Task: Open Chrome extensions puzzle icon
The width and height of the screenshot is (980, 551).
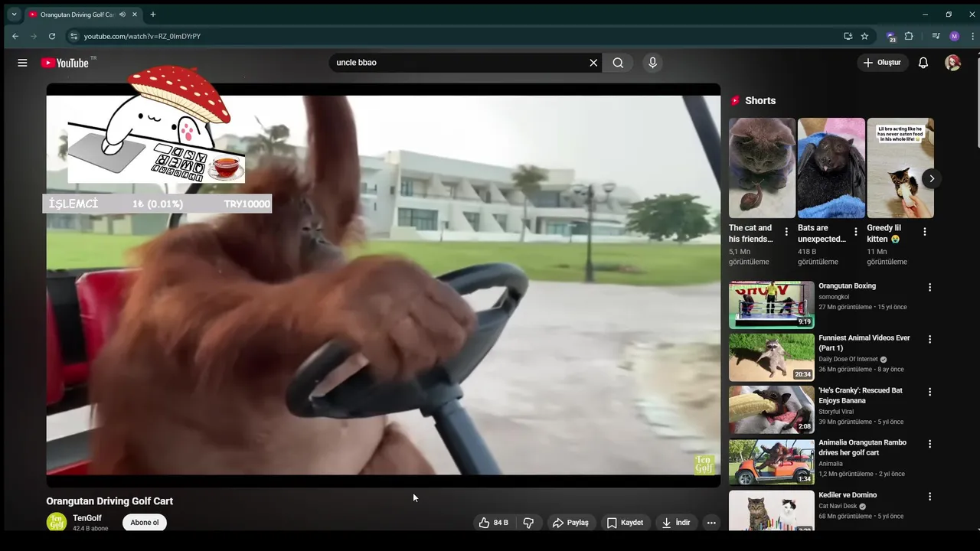Action: [909, 36]
